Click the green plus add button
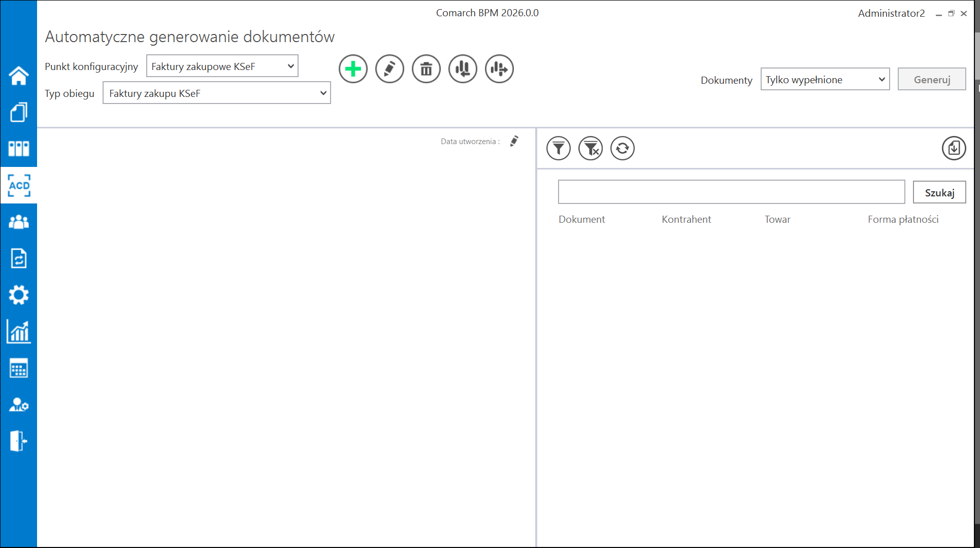This screenshot has width=980, height=548. click(353, 69)
